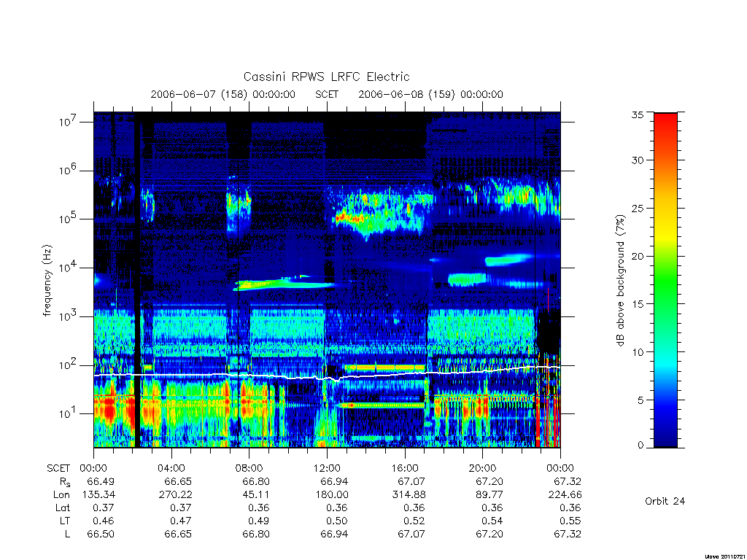Click the colorbar value "10"

pyautogui.click(x=638, y=352)
